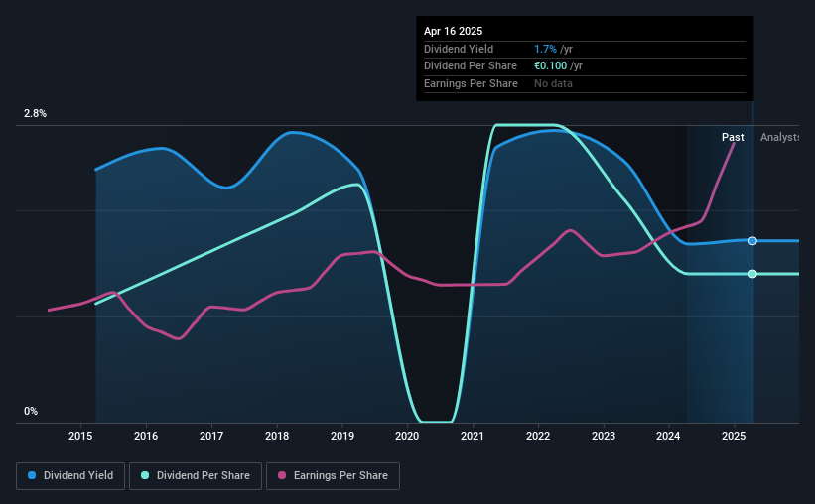Click the Analysts region label

tap(779, 137)
